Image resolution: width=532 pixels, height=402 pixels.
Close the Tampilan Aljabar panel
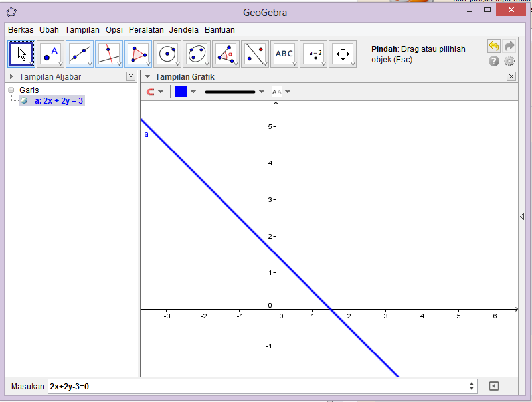point(131,76)
